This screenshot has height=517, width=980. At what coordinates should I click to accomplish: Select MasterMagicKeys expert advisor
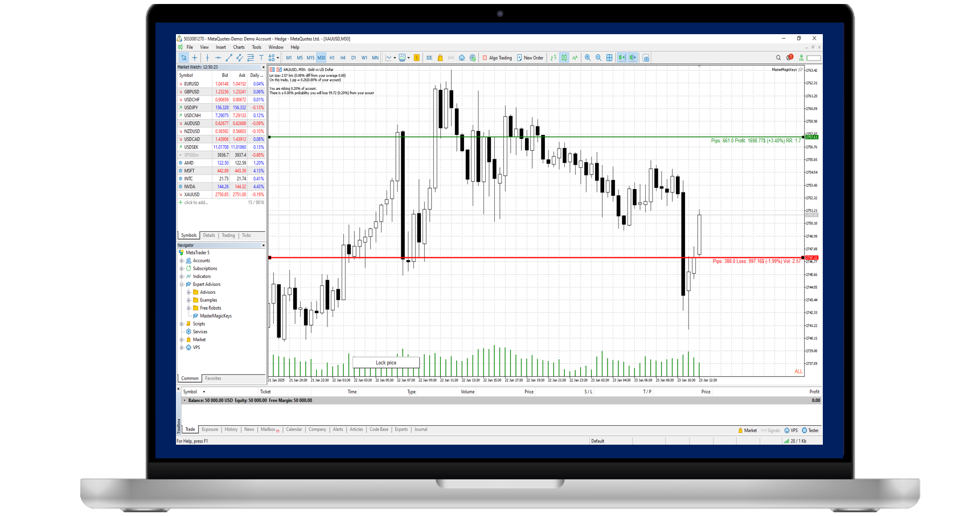click(x=215, y=316)
